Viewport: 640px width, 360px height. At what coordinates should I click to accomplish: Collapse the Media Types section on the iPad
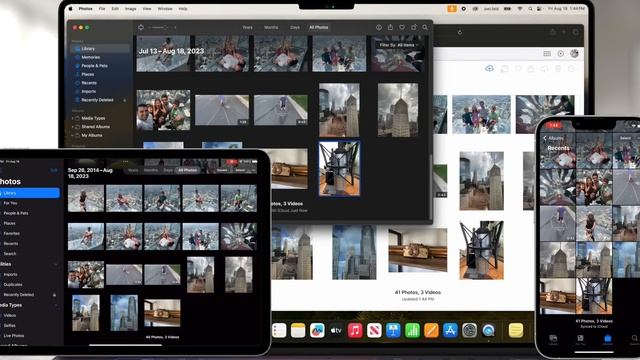coord(56,305)
